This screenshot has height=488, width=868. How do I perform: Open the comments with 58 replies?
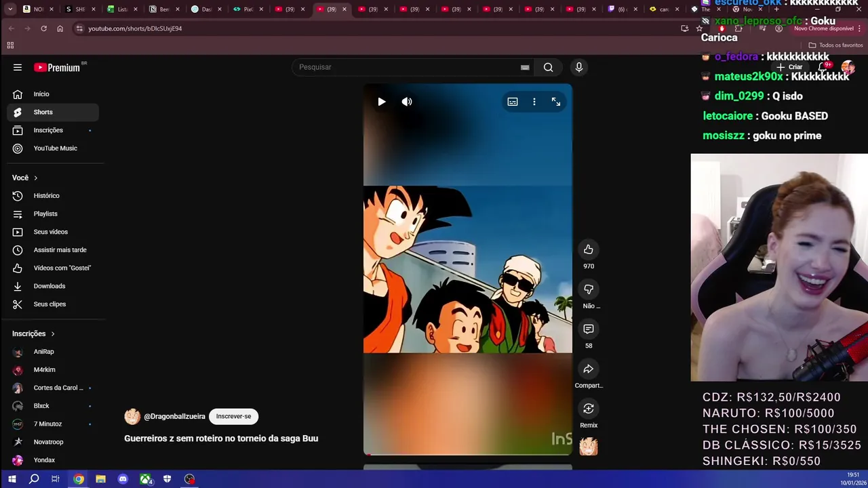[x=589, y=329]
